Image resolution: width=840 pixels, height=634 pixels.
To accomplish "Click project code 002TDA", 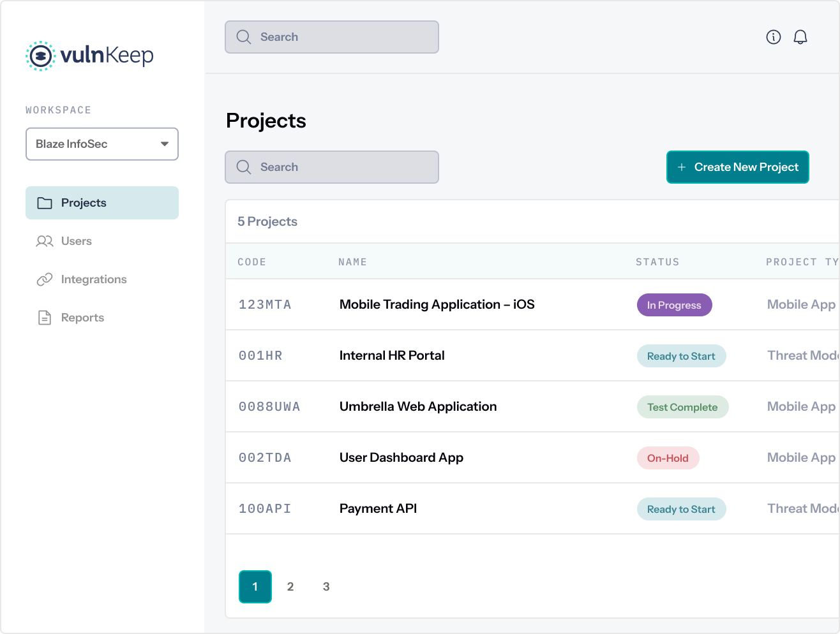I will pos(265,458).
